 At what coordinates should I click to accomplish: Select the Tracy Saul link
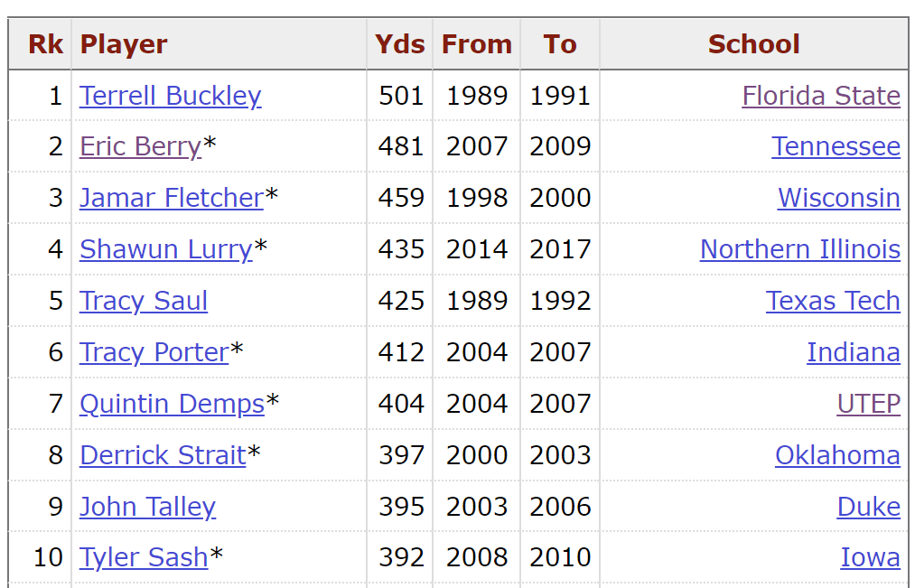pyautogui.click(x=144, y=301)
